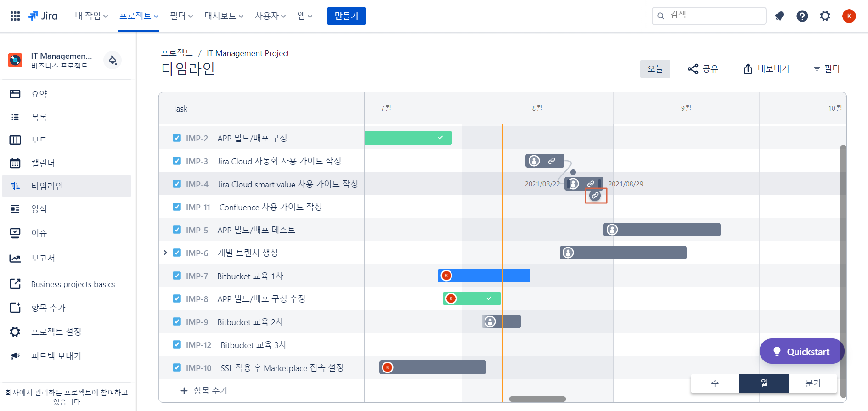Open the notifications icon in top bar
The width and height of the screenshot is (868, 411).
pyautogui.click(x=779, y=16)
